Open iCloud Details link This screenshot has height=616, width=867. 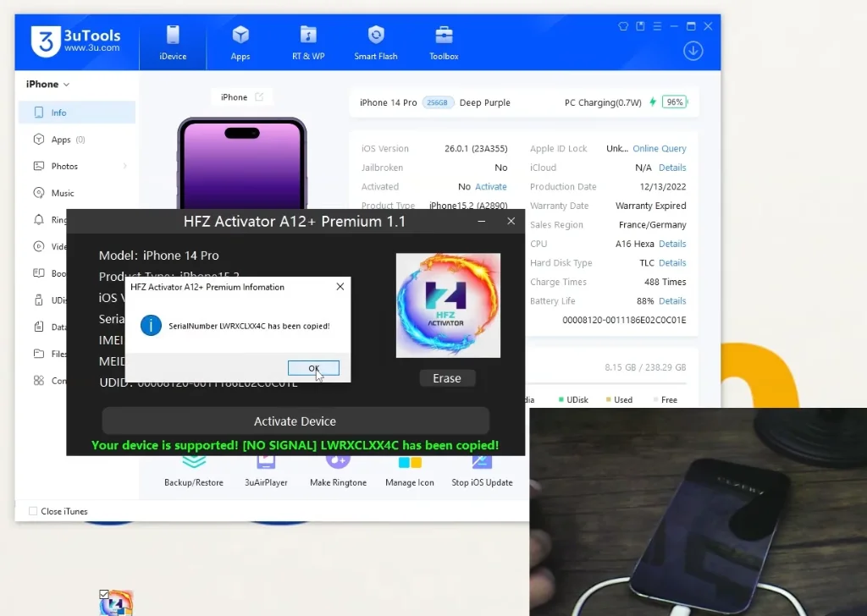tap(672, 168)
